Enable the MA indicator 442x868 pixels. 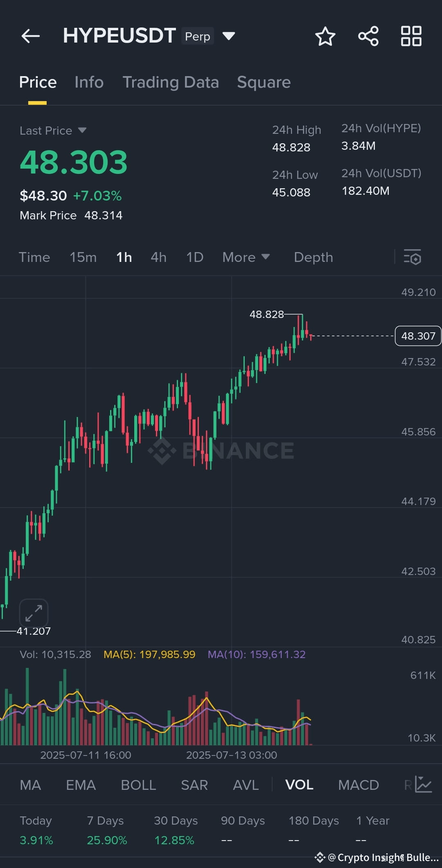pyautogui.click(x=30, y=785)
